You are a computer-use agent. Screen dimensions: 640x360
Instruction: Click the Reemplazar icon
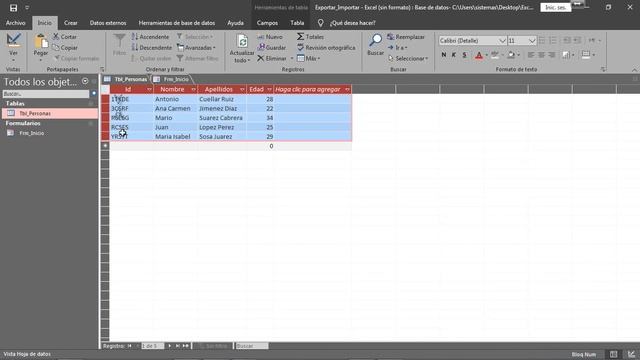coord(391,37)
